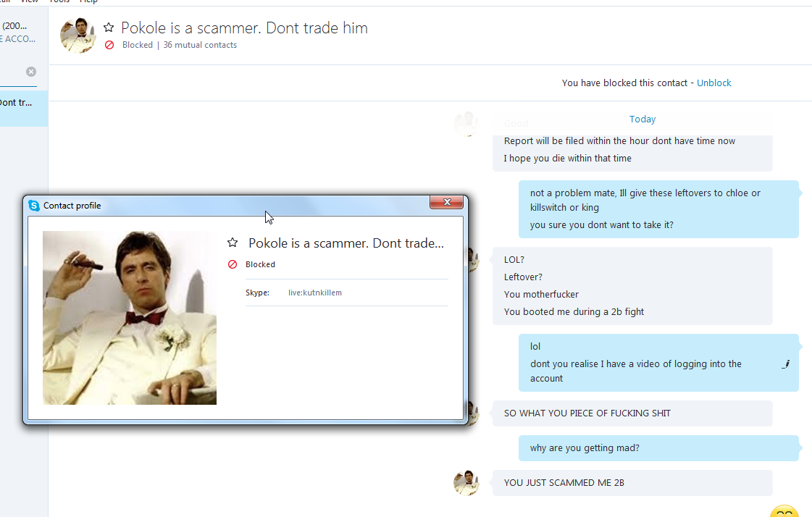Screen dimensions: 812x517
Task: Click the message 'why are you getting mad?'
Action: (585, 448)
